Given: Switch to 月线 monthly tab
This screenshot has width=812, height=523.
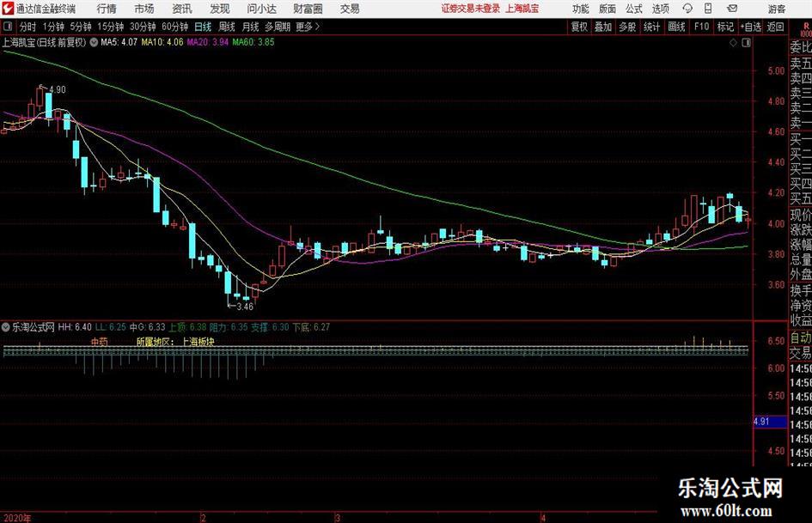Looking at the screenshot, I should (x=250, y=27).
